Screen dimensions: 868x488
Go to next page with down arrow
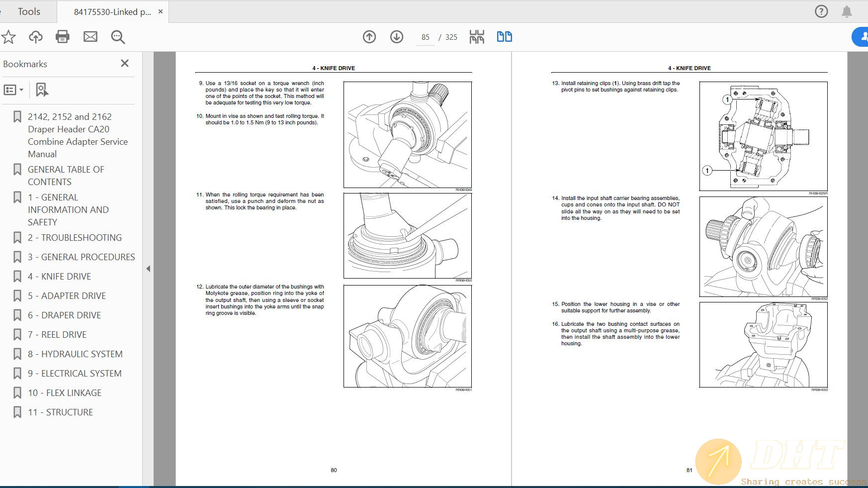397,37
